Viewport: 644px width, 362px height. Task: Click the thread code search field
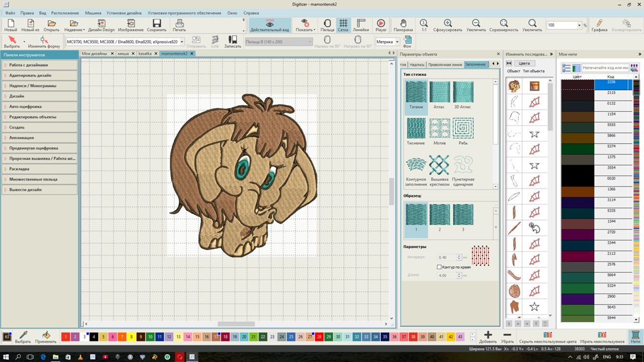(605, 67)
